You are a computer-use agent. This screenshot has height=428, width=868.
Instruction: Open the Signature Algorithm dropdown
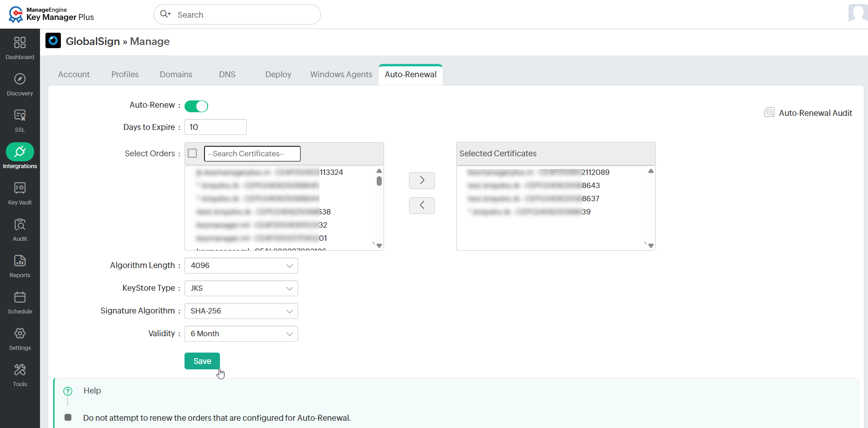click(x=241, y=311)
